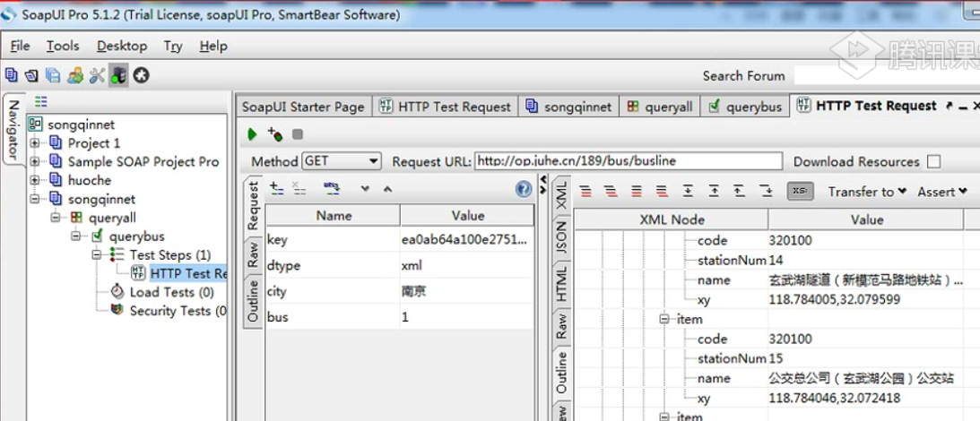Toggle the Download Resources checkbox
The width and height of the screenshot is (980, 421).
[x=933, y=162]
